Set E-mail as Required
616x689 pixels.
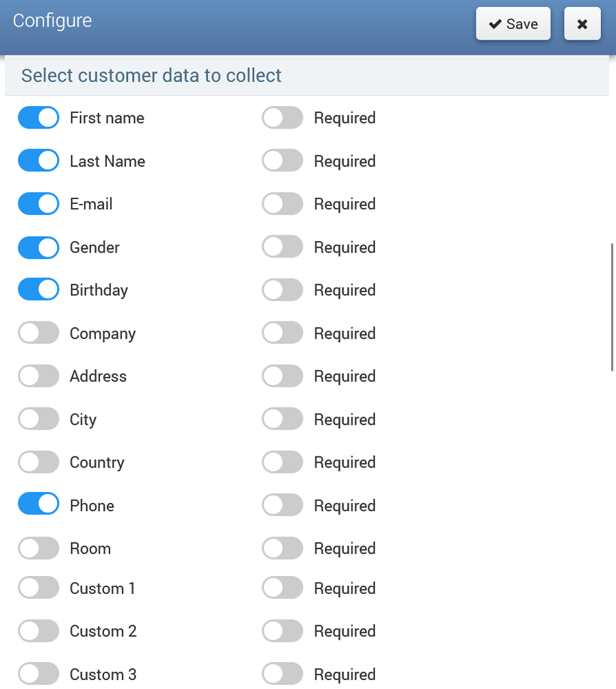[x=282, y=204]
